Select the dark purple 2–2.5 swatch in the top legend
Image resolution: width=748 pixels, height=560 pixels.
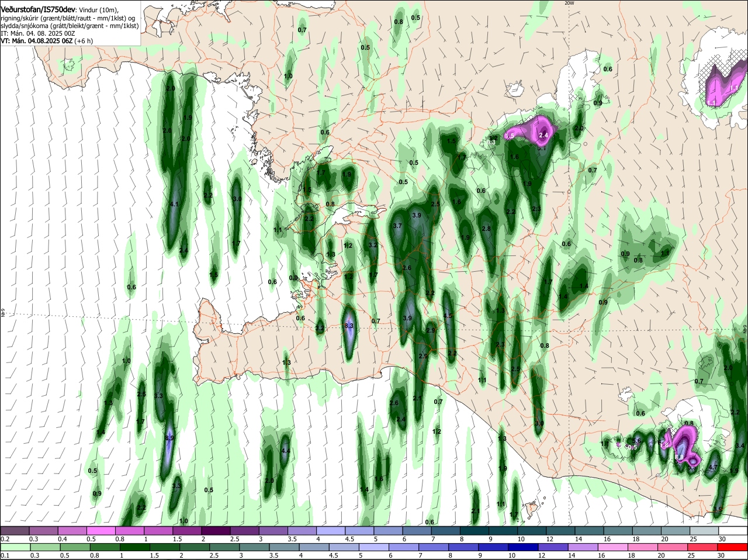tap(217, 531)
